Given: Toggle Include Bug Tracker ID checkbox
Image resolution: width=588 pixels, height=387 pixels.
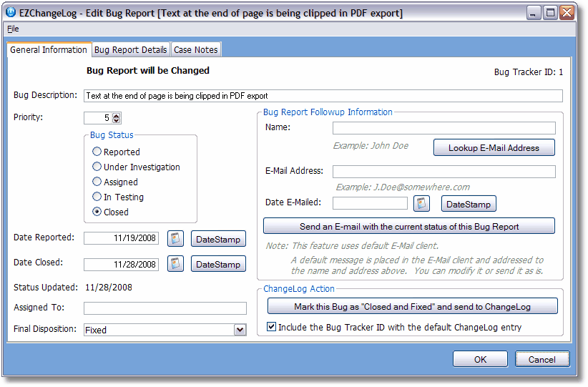Looking at the screenshot, I should click(x=271, y=327).
